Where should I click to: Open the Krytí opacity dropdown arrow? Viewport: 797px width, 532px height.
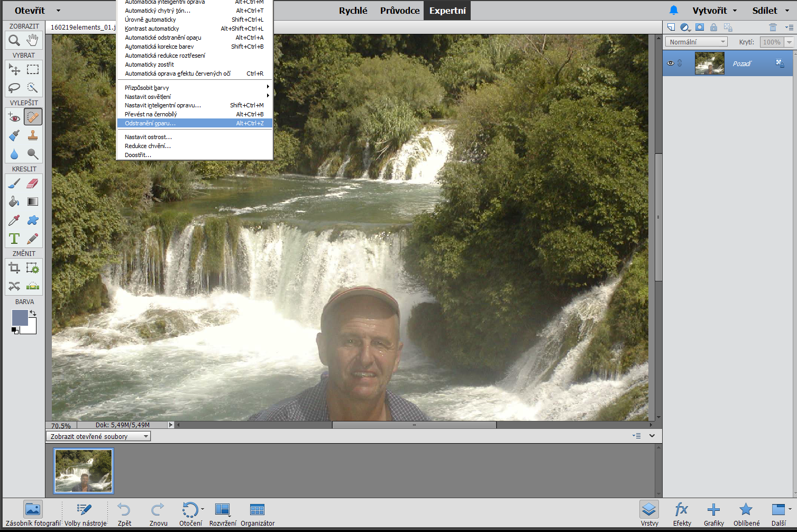[789, 42]
